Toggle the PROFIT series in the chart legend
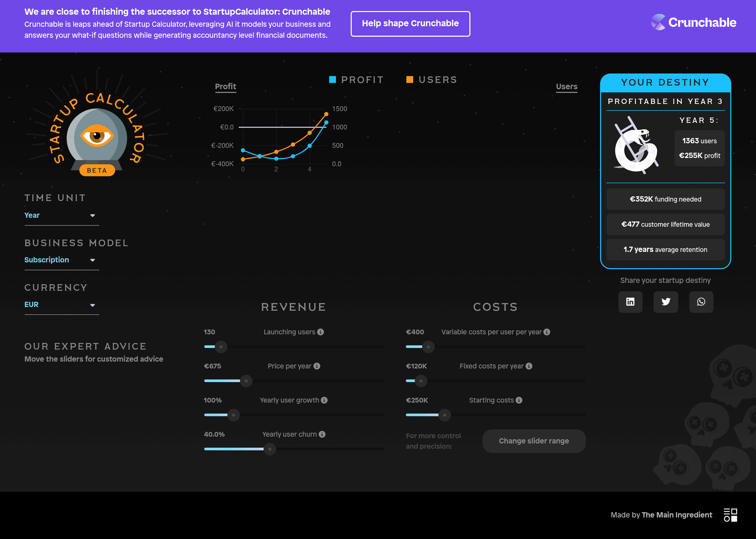This screenshot has width=756, height=539. 356,79
